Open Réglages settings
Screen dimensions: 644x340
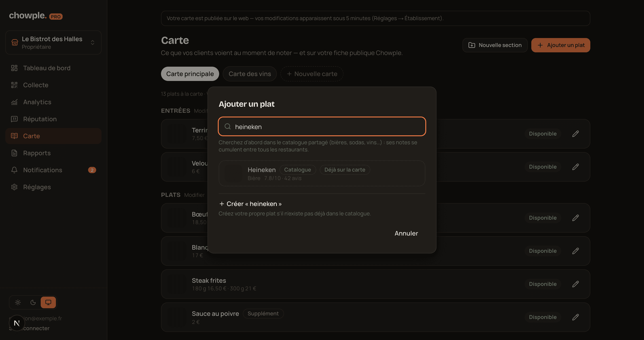53,187
